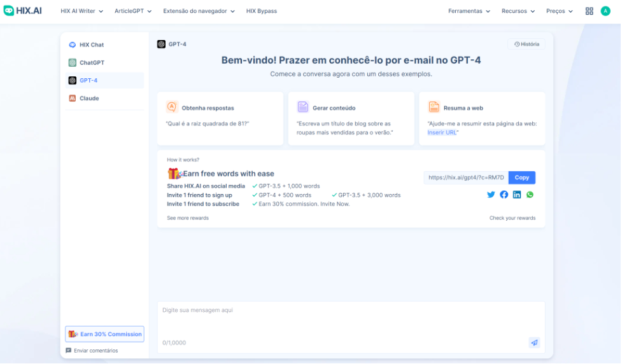Screen dimensions: 622x364
Task: Switch to ChatGPT in sidebar
Action: tap(104, 62)
